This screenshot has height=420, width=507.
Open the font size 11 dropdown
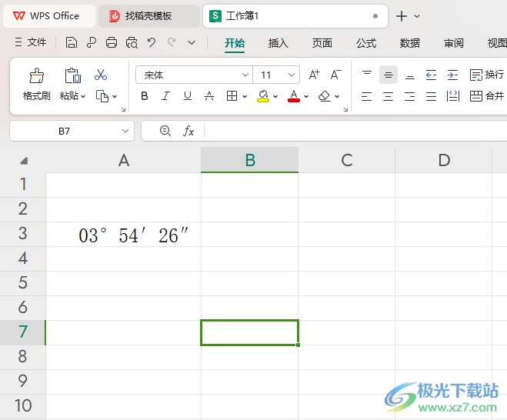(x=292, y=75)
